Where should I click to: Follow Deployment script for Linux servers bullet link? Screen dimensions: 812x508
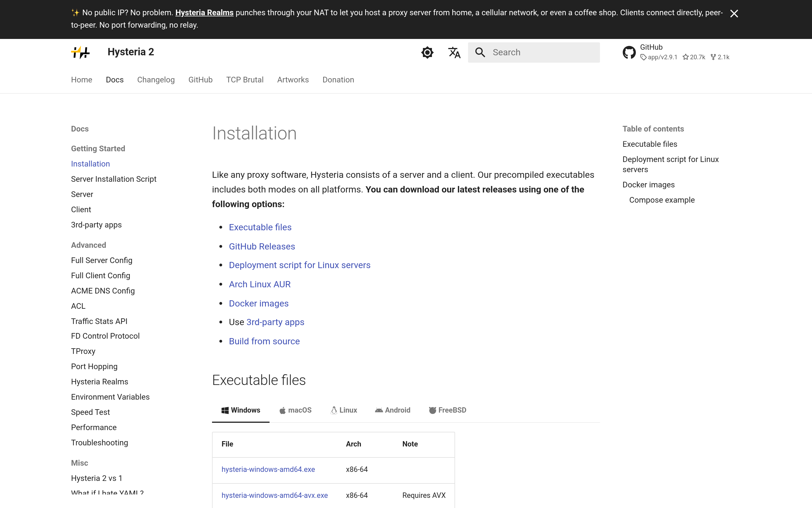pyautogui.click(x=300, y=265)
